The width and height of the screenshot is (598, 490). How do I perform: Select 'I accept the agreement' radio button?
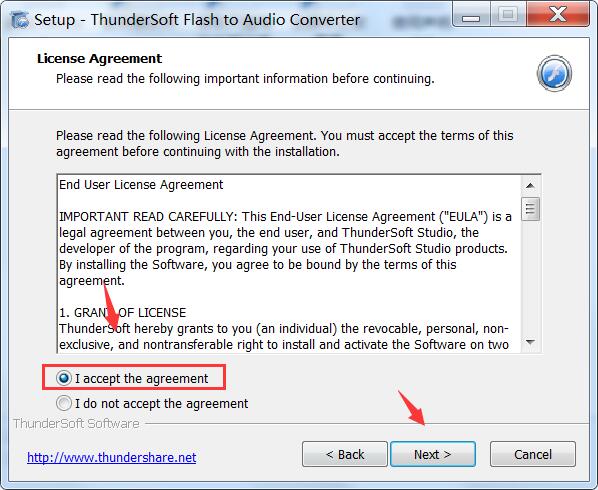click(x=64, y=378)
